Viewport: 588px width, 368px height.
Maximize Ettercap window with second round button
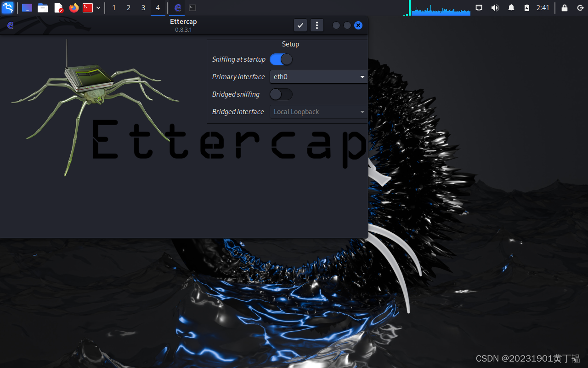(347, 25)
